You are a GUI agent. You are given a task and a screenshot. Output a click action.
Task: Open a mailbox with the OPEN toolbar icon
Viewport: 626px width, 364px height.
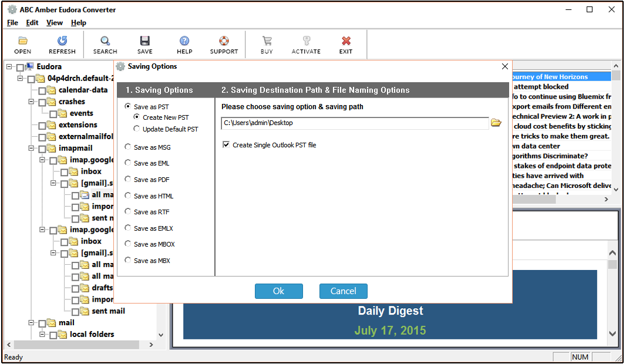(23, 41)
